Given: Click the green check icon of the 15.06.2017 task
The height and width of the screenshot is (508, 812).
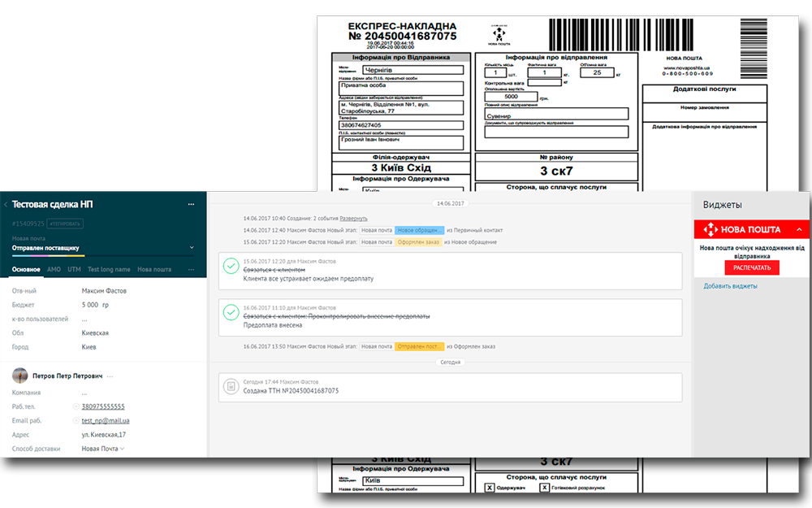Looking at the screenshot, I should tap(231, 266).
